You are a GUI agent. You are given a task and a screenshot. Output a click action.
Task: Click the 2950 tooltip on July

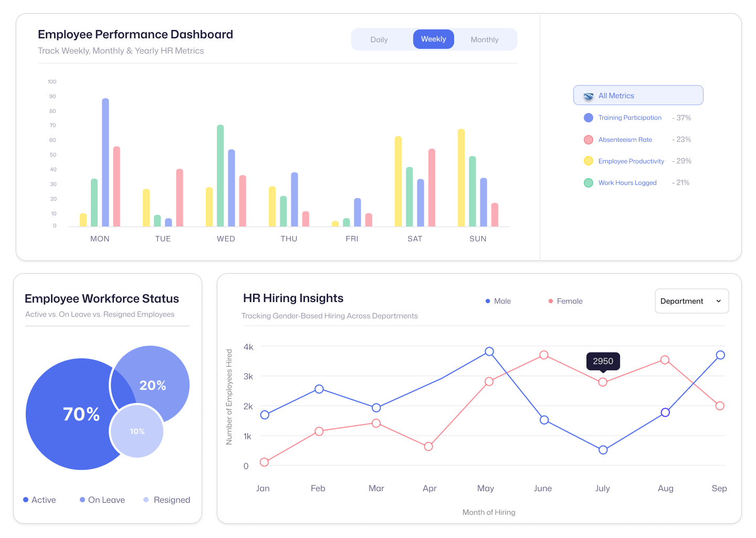[603, 361]
